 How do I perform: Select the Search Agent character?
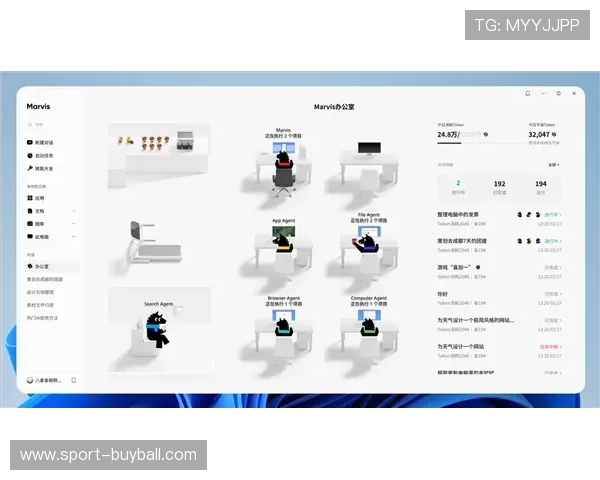157,330
